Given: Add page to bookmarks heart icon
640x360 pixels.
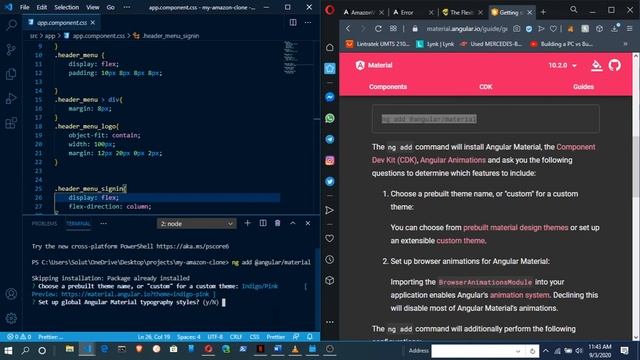Looking at the screenshot, I should tap(553, 29).
